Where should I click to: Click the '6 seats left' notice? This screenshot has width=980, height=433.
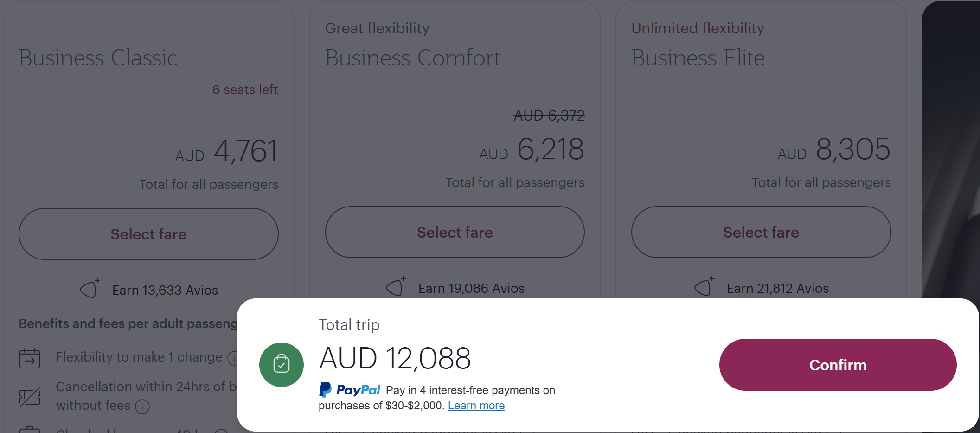[245, 90]
